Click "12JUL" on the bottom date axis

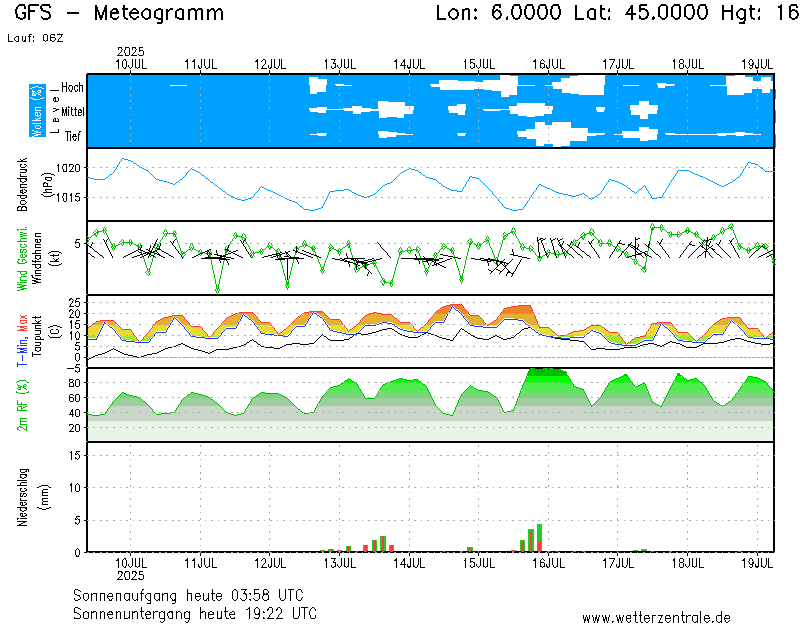[270, 563]
